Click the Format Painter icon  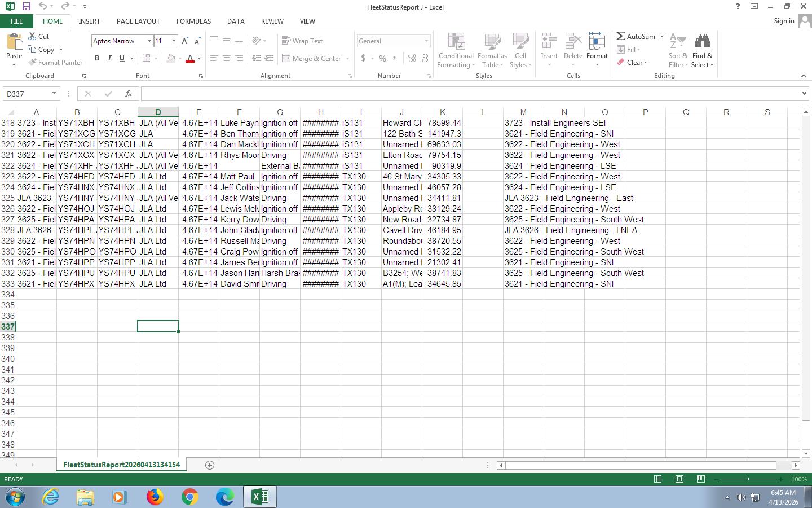coord(33,63)
